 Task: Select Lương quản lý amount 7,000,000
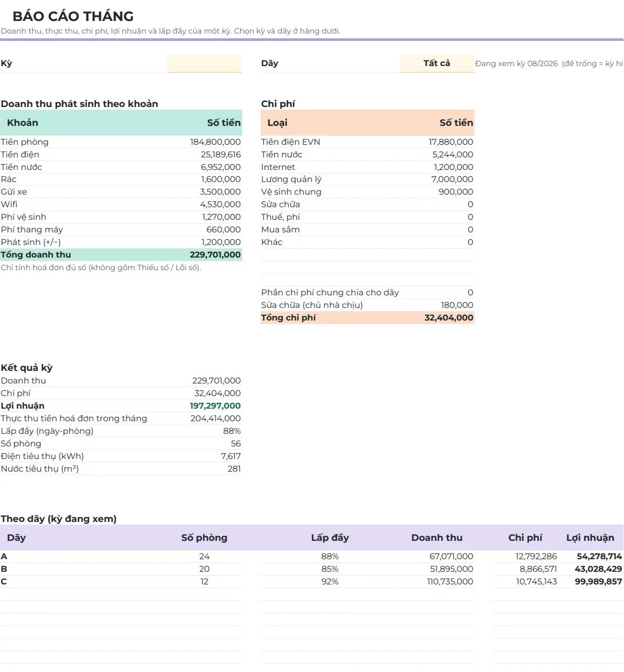[x=453, y=179]
